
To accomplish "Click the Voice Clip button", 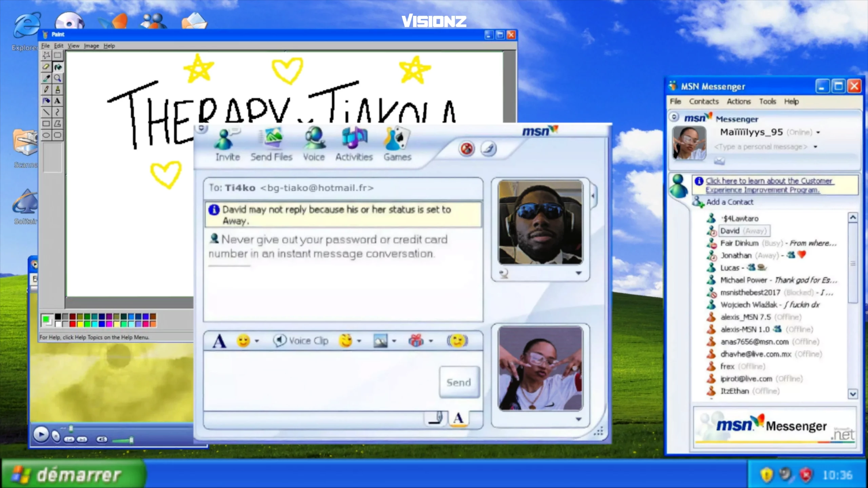I will pyautogui.click(x=301, y=341).
